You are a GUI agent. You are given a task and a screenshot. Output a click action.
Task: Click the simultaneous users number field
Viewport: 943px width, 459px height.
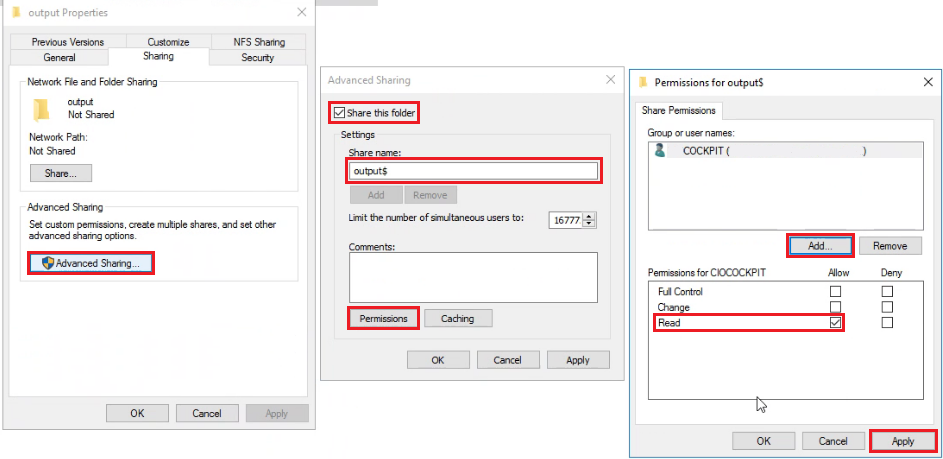tap(566, 220)
